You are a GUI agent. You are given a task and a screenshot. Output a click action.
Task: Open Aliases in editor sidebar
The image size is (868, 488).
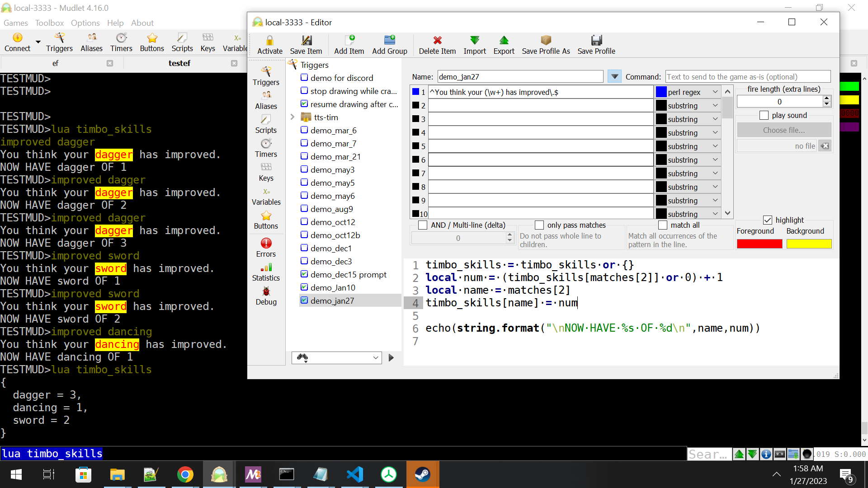point(266,100)
